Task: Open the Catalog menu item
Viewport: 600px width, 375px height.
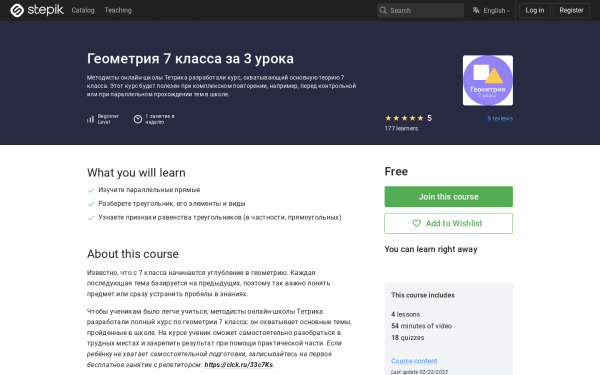Action: coord(83,10)
